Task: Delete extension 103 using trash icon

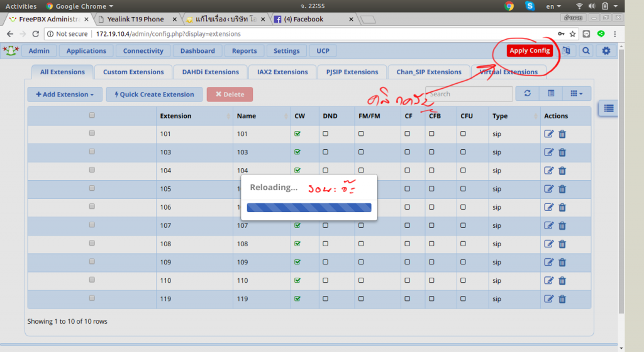Action: pyautogui.click(x=562, y=152)
